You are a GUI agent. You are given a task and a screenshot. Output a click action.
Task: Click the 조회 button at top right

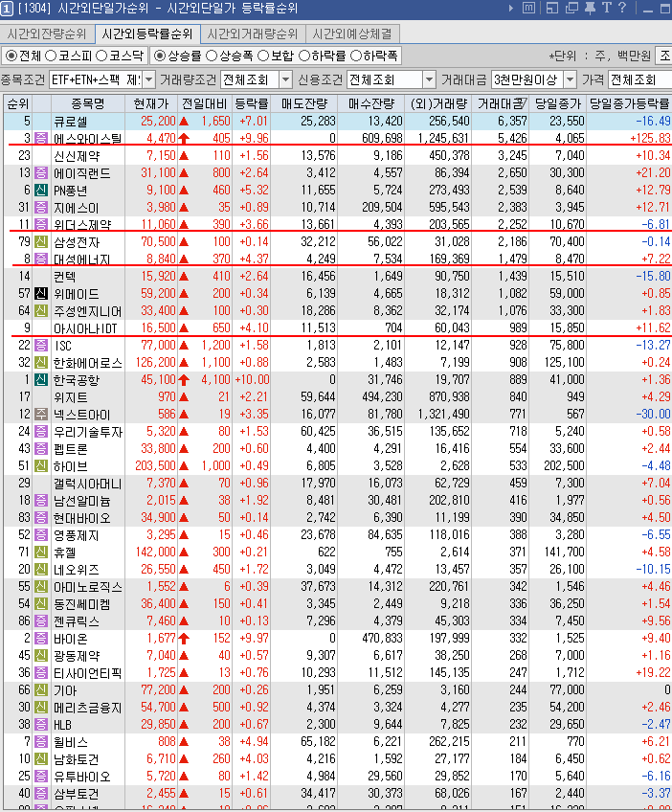tap(663, 56)
